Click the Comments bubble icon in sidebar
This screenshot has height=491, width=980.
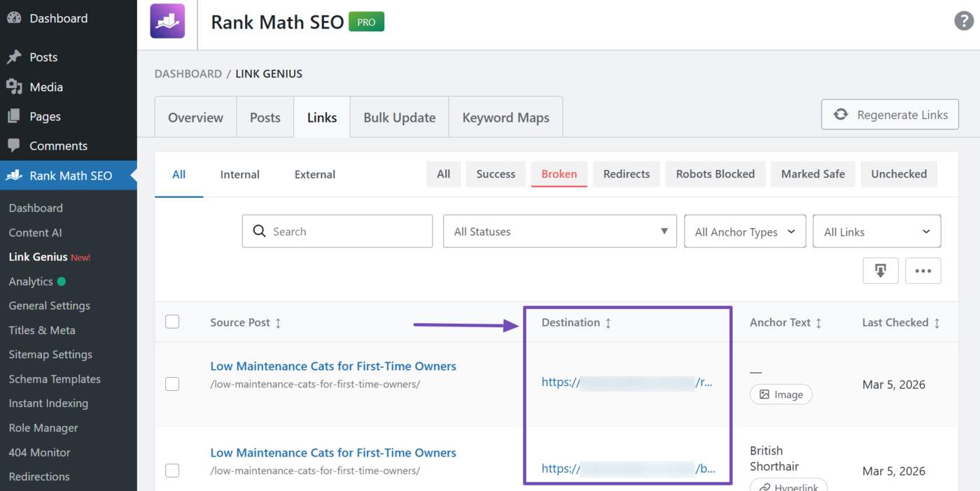[x=14, y=145]
